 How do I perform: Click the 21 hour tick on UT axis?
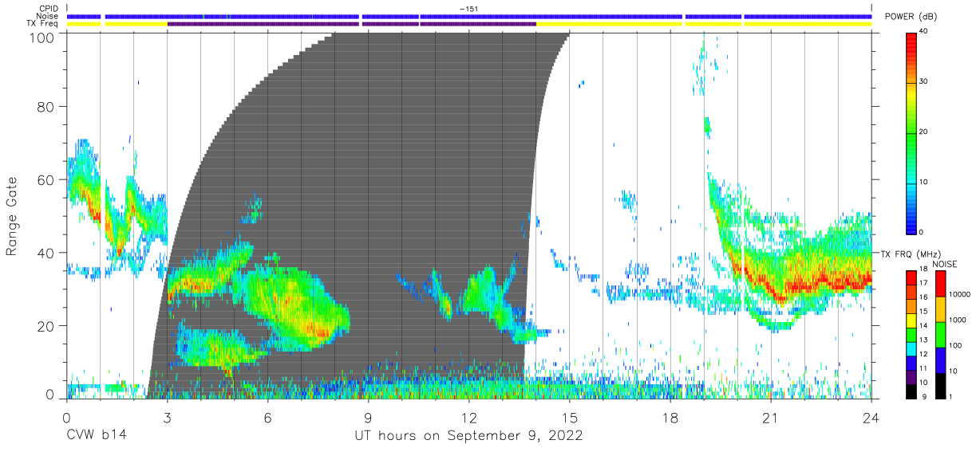point(771,418)
